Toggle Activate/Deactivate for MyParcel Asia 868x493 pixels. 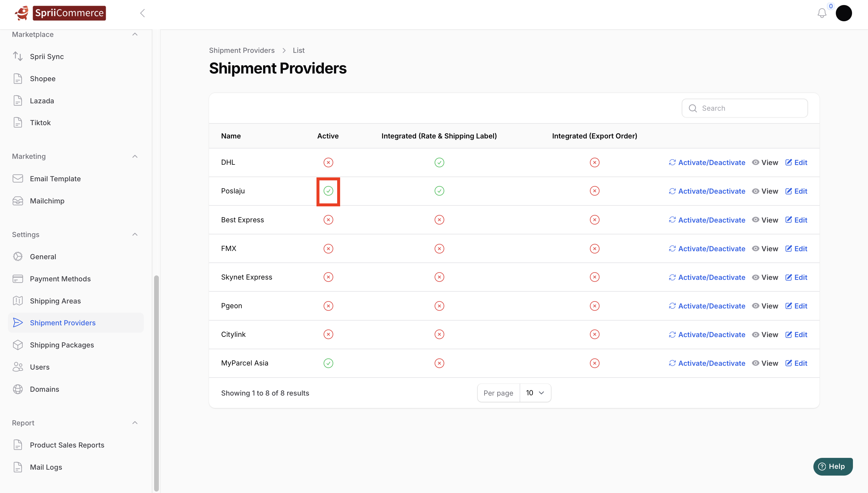(x=707, y=363)
